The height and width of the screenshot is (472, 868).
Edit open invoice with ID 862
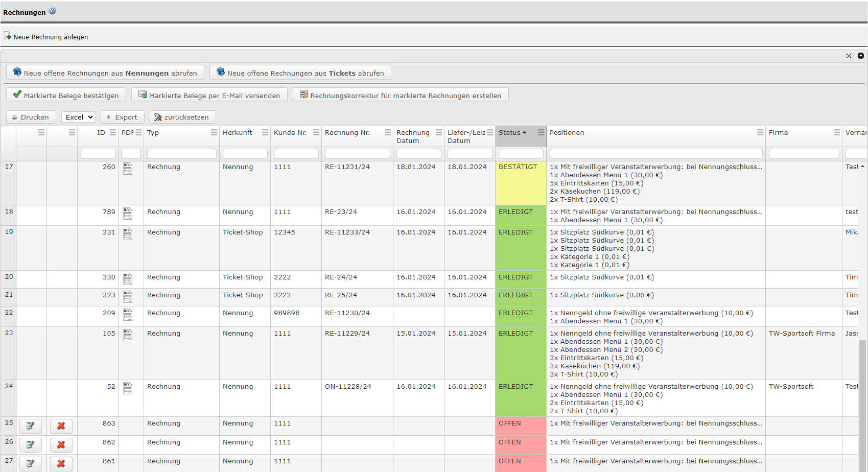[x=31, y=444]
